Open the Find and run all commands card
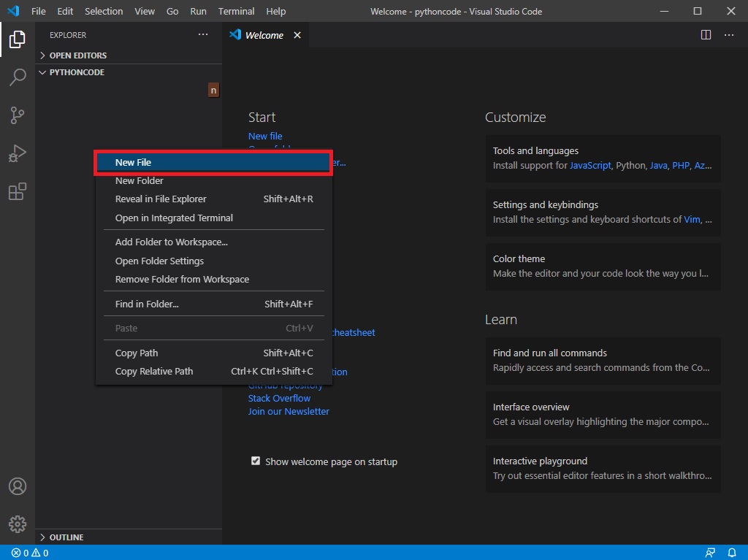The image size is (748, 560). click(603, 360)
